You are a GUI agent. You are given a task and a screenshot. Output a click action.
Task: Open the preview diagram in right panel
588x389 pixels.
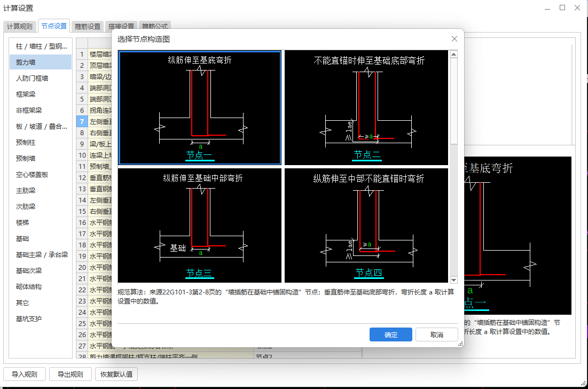518,236
